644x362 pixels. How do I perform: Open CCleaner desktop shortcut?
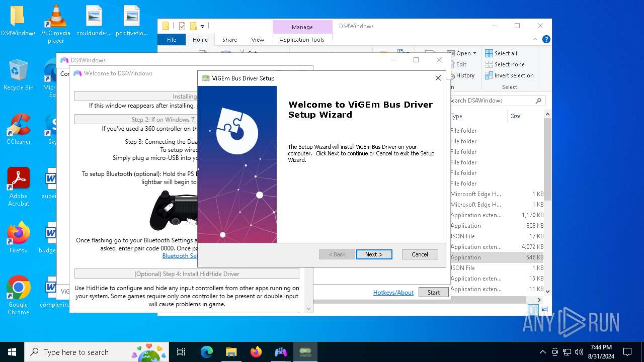click(19, 129)
